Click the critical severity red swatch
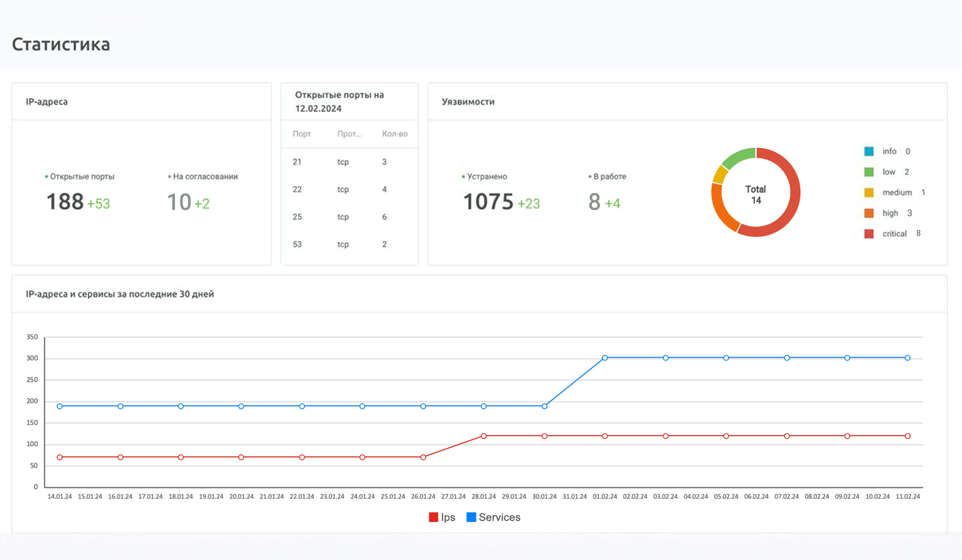The height and width of the screenshot is (560, 962). [x=869, y=234]
